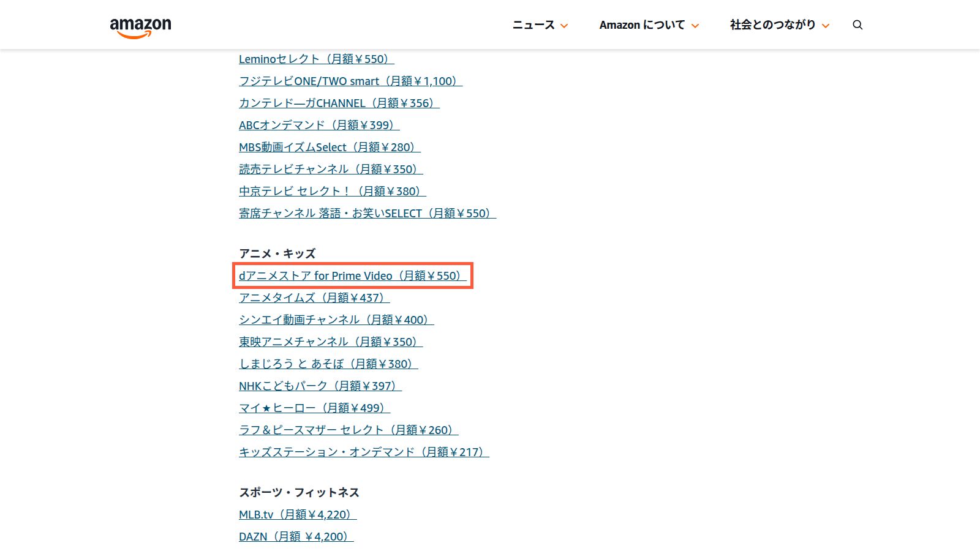Open the カンテレドーガCHANNEL link
This screenshot has height=551, width=980.
coord(339,103)
